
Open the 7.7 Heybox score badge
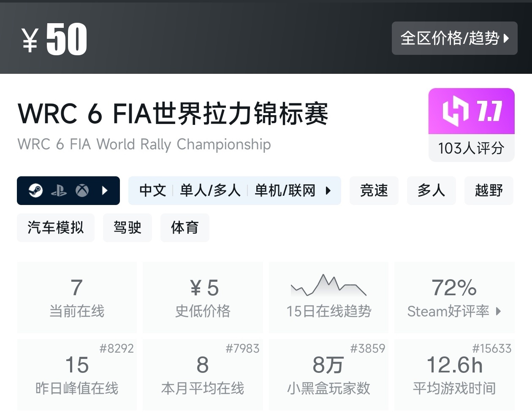coord(472,111)
